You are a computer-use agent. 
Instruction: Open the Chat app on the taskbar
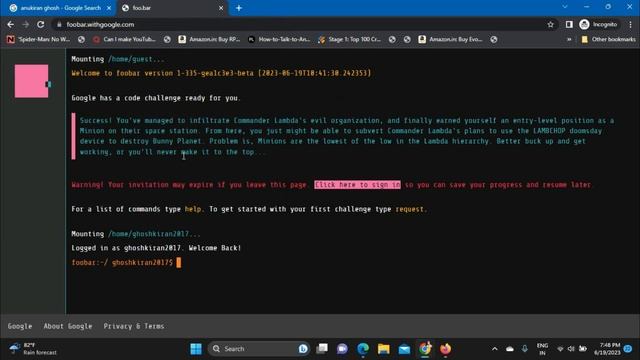tap(342, 349)
